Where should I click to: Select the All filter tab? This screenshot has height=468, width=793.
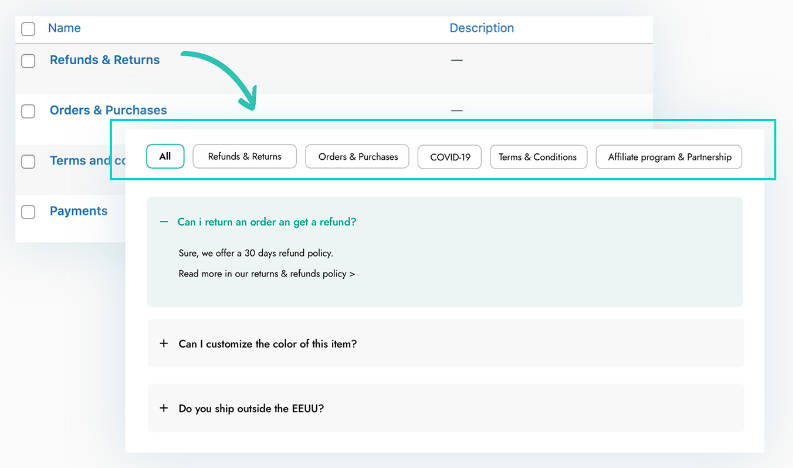165,156
